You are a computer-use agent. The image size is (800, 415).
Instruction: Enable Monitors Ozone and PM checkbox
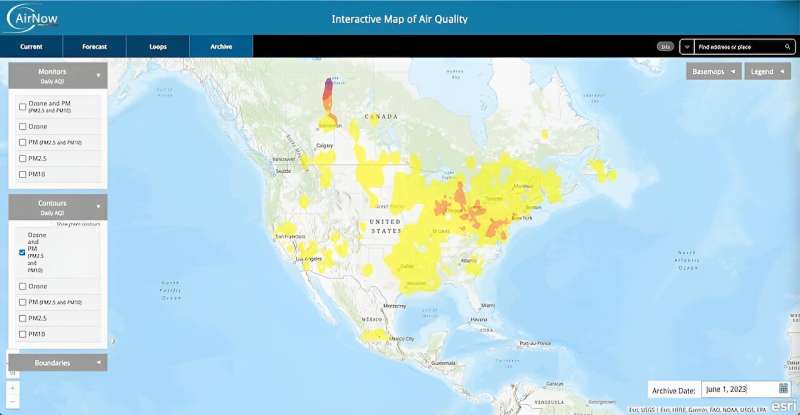[23, 106]
